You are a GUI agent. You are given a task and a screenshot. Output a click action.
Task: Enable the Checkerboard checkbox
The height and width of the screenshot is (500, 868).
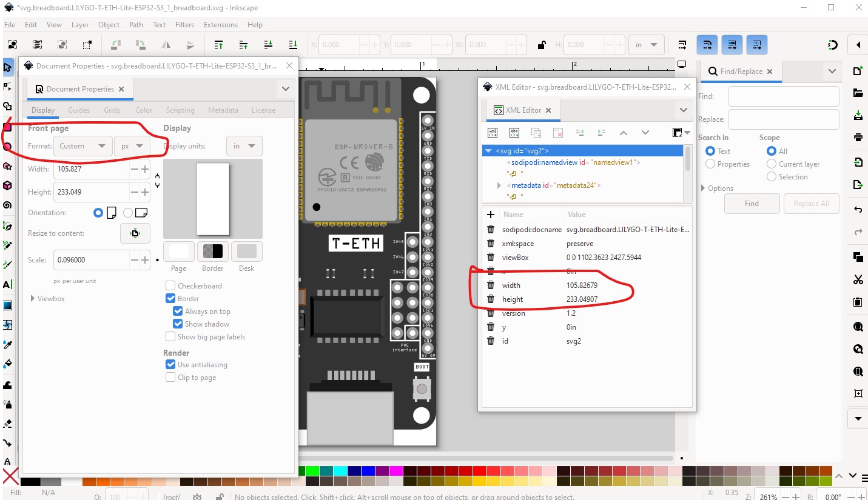pos(170,286)
